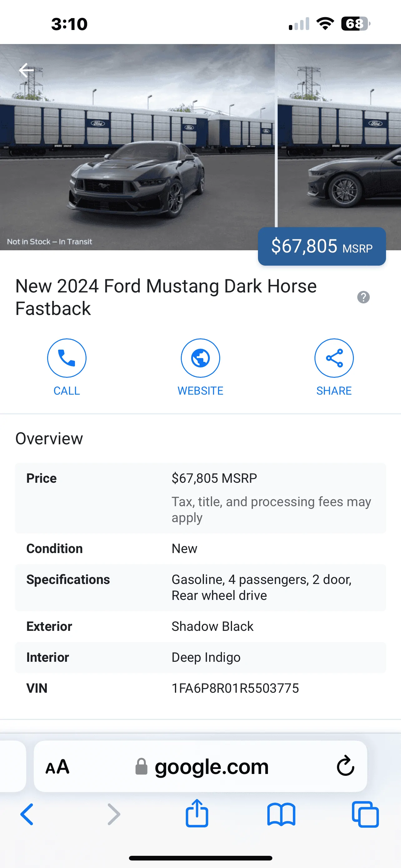This screenshot has width=401, height=868.
Task: Tap Safari's back chevron button
Action: pyautogui.click(x=27, y=814)
